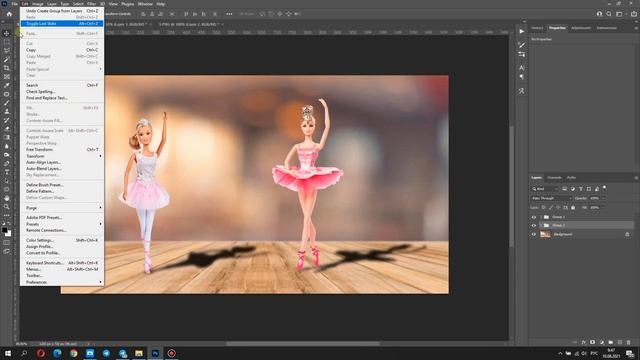Open the Pass Through blend mode dropdown

coord(551,198)
